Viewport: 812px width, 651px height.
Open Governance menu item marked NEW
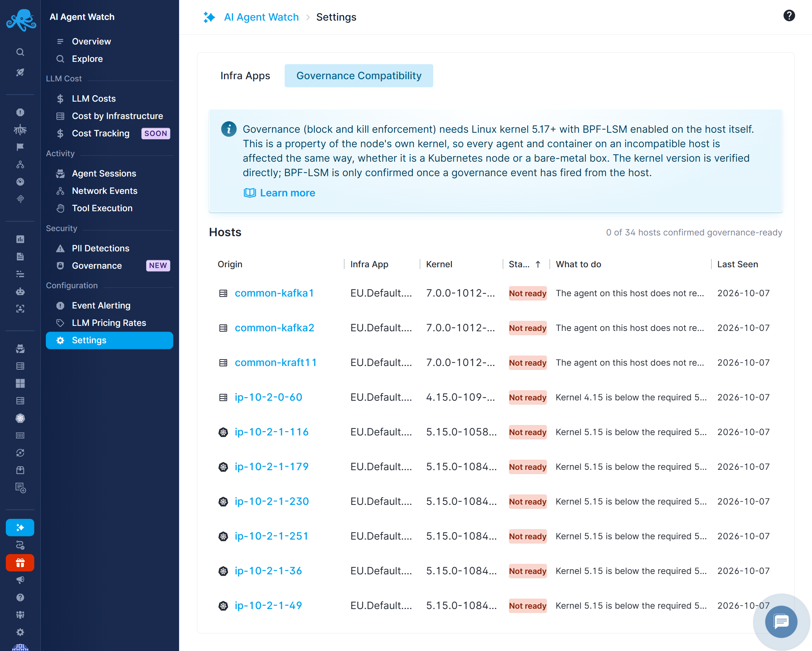[109, 266]
